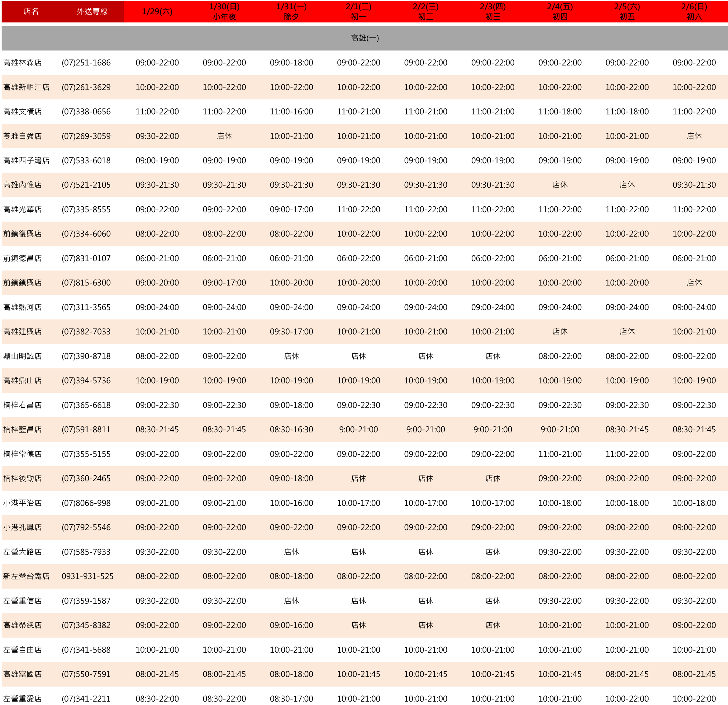The image size is (728, 705).
Task: Click store name 高雄建興店
Action: pyautogui.click(x=23, y=332)
